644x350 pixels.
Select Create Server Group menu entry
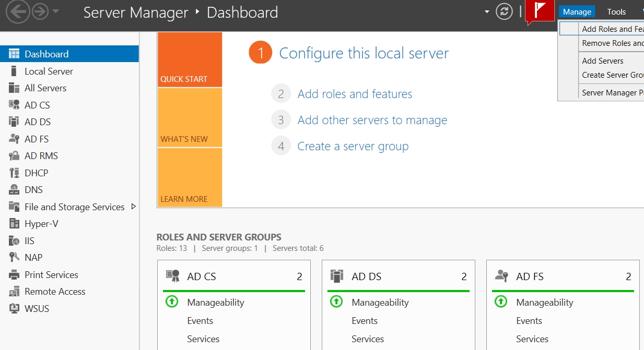[602, 75]
